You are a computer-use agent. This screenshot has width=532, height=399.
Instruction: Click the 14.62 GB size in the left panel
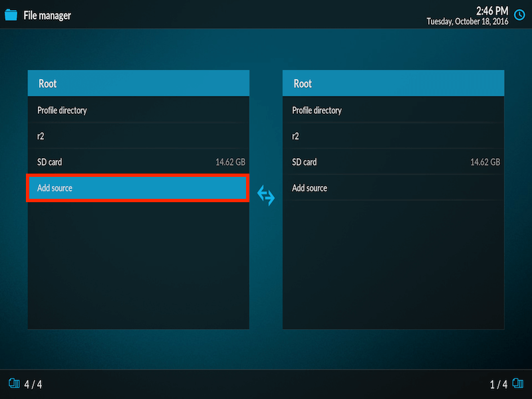click(230, 162)
